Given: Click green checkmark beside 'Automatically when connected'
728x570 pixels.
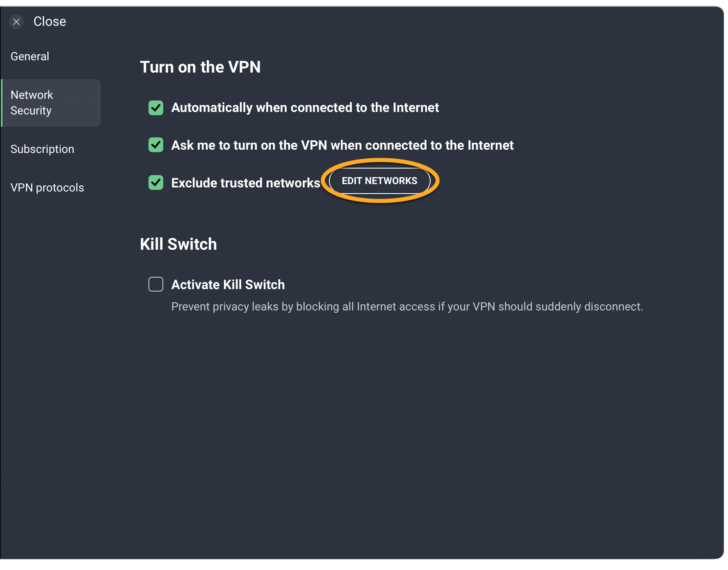Looking at the screenshot, I should pos(156,108).
